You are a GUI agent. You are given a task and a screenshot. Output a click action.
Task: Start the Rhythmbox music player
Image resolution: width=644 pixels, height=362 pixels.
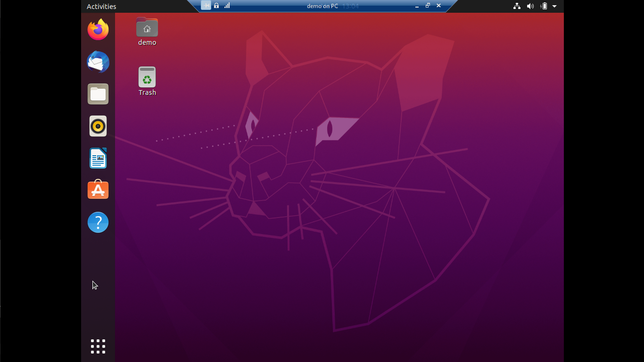(x=98, y=126)
